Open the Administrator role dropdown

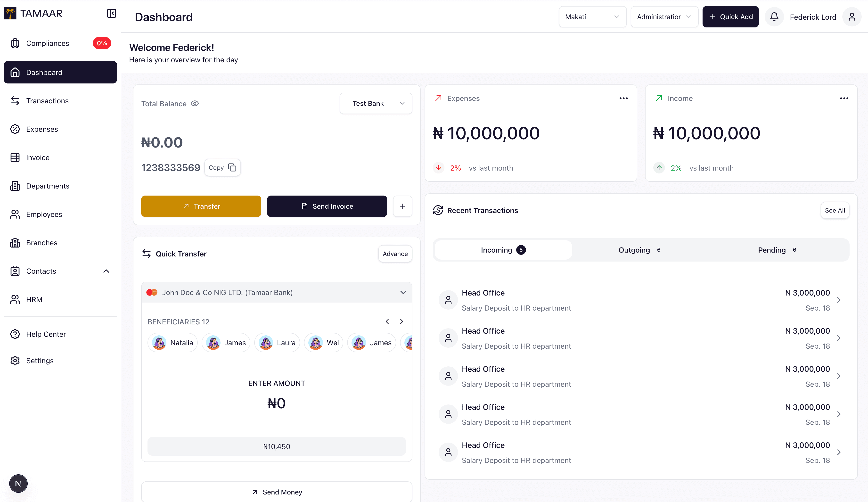664,16
